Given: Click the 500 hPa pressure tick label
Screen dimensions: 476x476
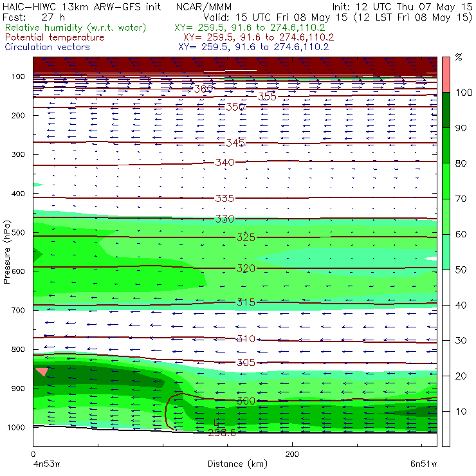Looking at the screenshot, I should (x=18, y=233).
